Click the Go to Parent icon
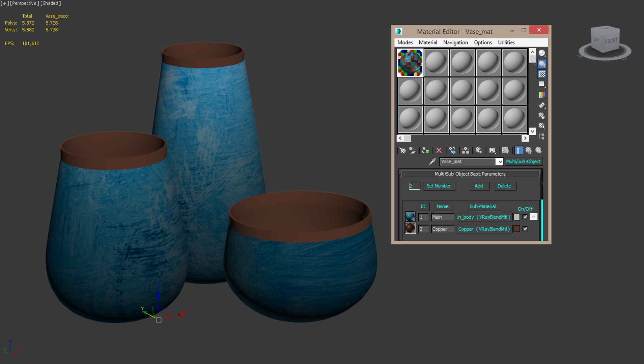This screenshot has height=364, width=644. 529,150
